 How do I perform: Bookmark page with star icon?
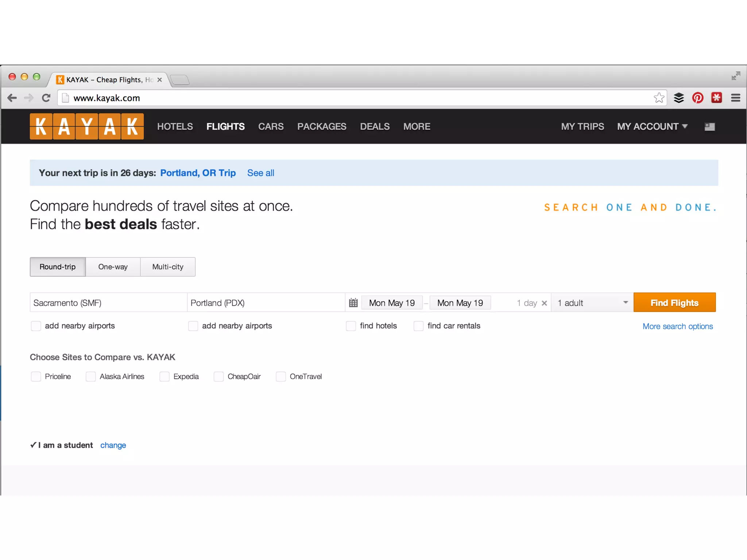(x=659, y=98)
